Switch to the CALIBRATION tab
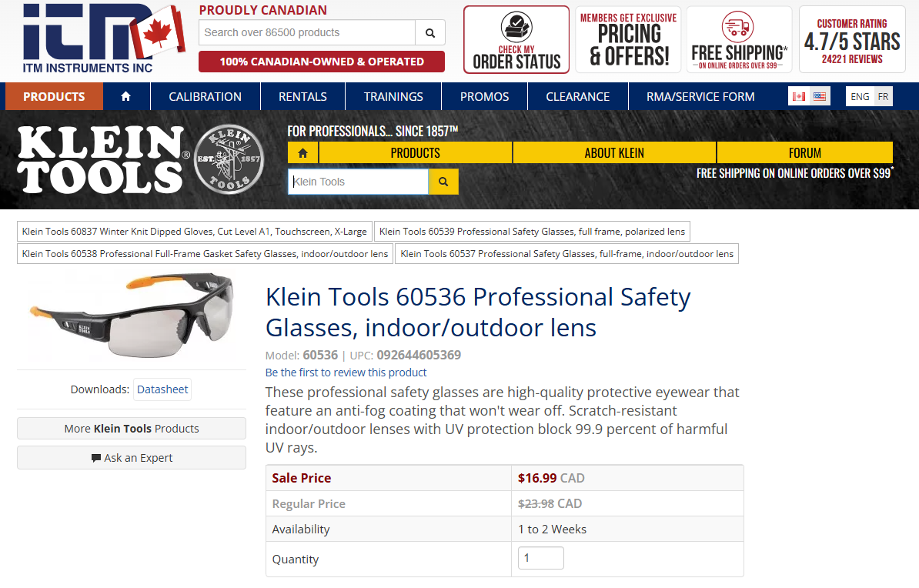The width and height of the screenshot is (919, 588). coord(205,96)
